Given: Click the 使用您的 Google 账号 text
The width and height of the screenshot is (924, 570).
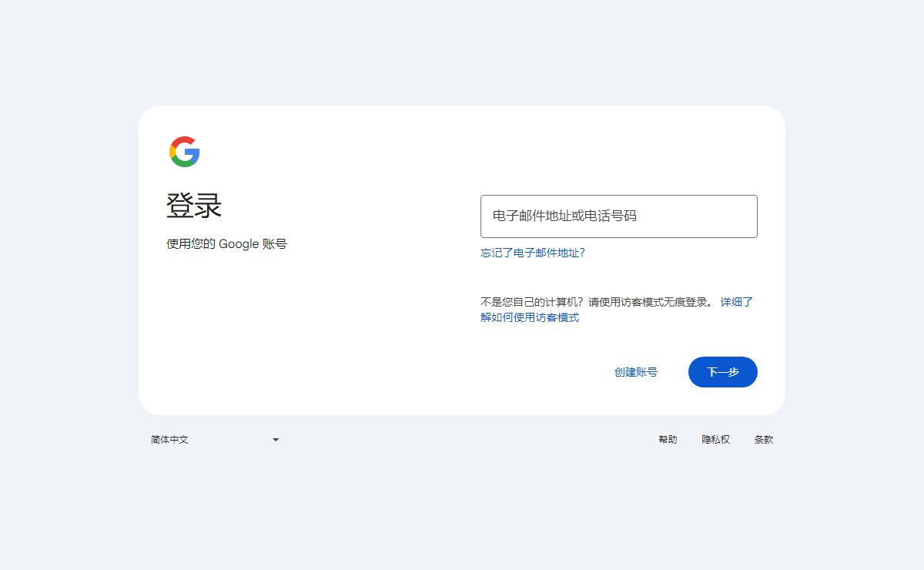Looking at the screenshot, I should [x=226, y=244].
